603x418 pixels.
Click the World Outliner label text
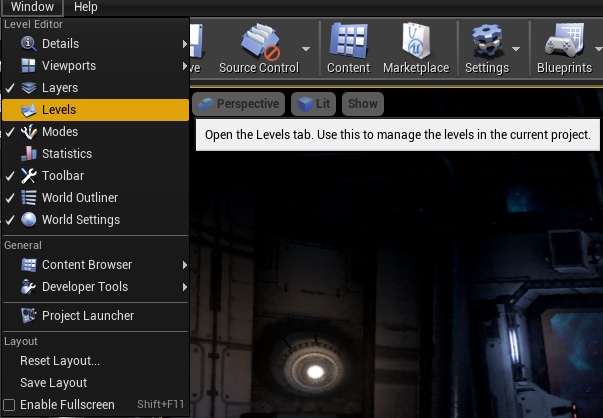pyautogui.click(x=80, y=198)
